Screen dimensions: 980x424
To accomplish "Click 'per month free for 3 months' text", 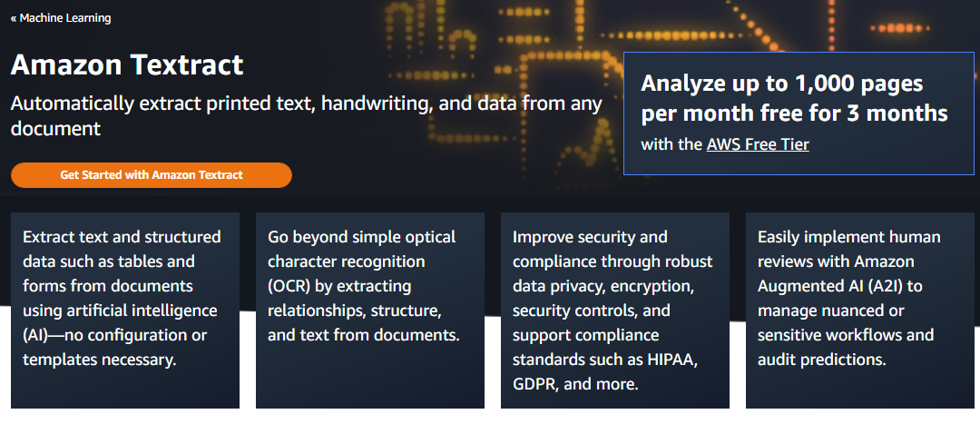I will pyautogui.click(x=794, y=113).
